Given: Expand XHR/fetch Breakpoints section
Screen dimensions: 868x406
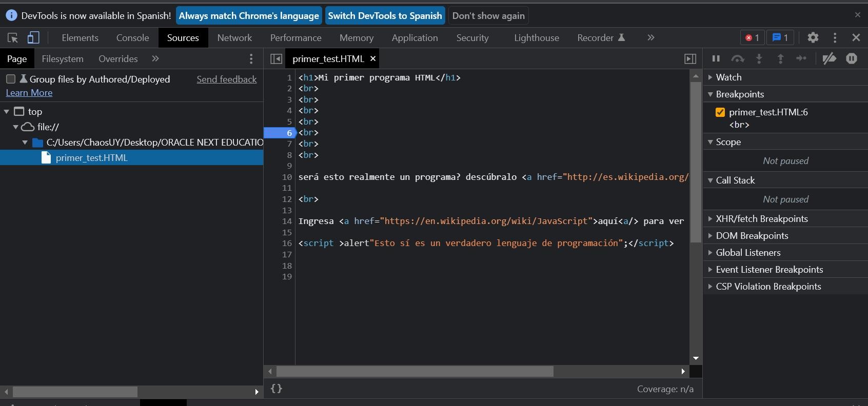Looking at the screenshot, I should click(785, 218).
